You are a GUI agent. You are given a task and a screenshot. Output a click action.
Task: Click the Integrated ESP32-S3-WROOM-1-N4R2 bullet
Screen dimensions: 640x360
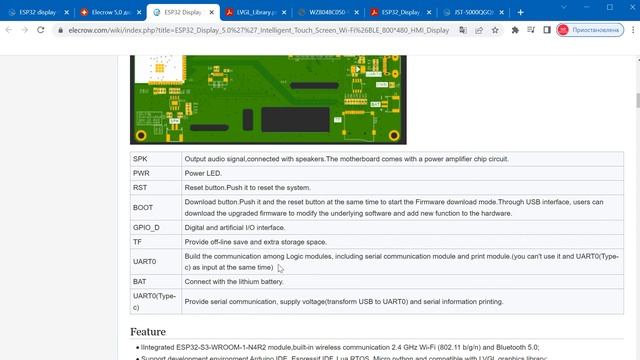340,347
